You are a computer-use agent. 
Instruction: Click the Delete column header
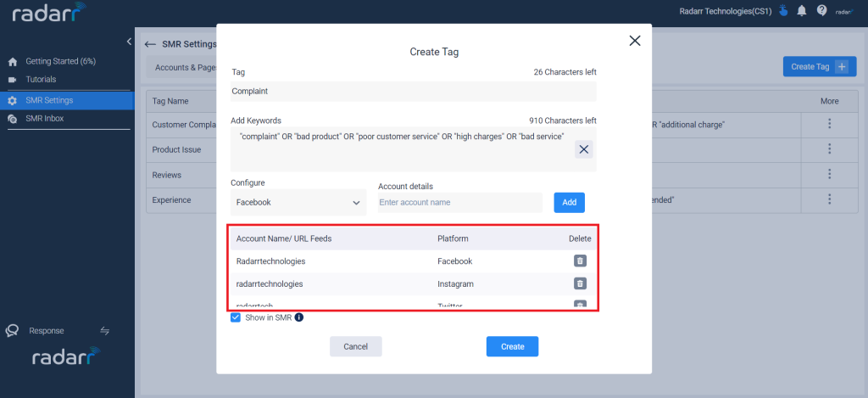pos(580,238)
